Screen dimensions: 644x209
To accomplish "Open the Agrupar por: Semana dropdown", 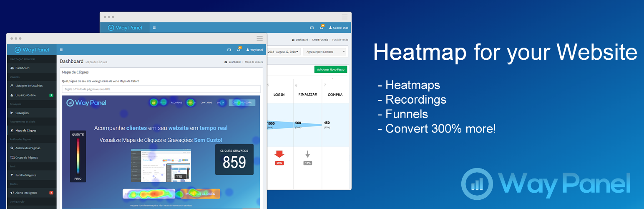I will pos(325,52).
